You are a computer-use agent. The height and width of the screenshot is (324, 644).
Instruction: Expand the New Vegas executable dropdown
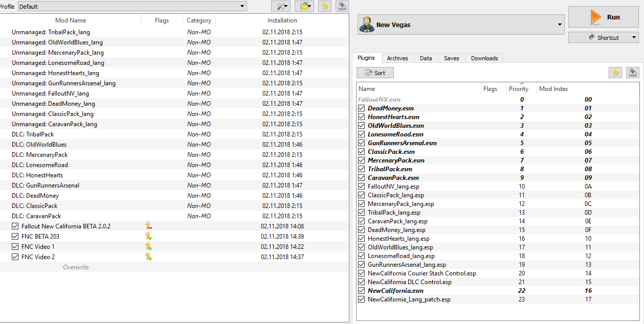point(460,25)
